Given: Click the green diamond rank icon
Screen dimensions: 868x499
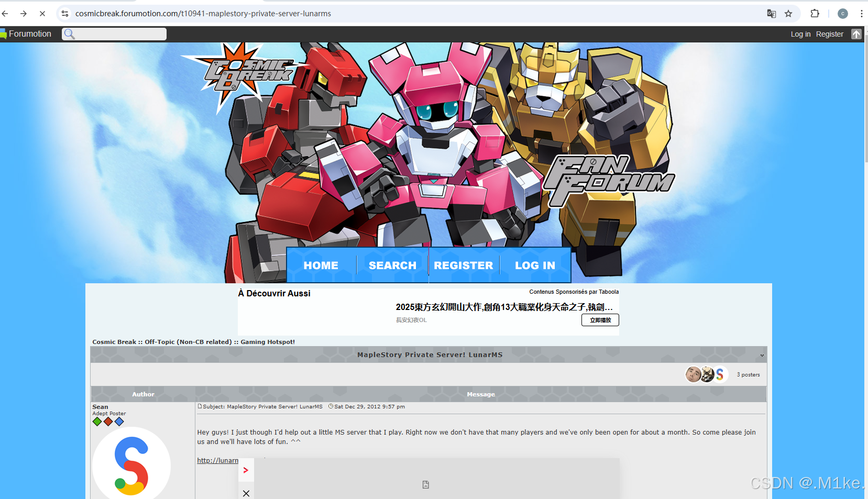Looking at the screenshot, I should [x=97, y=422].
